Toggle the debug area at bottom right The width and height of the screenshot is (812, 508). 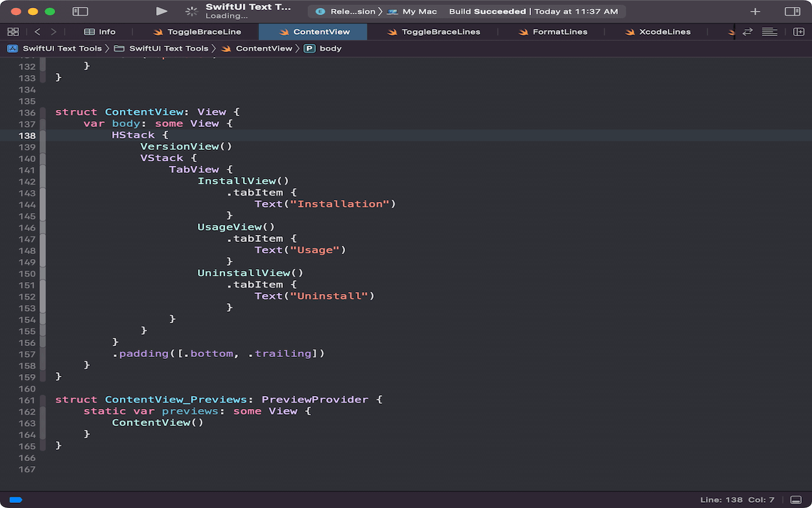click(x=796, y=500)
